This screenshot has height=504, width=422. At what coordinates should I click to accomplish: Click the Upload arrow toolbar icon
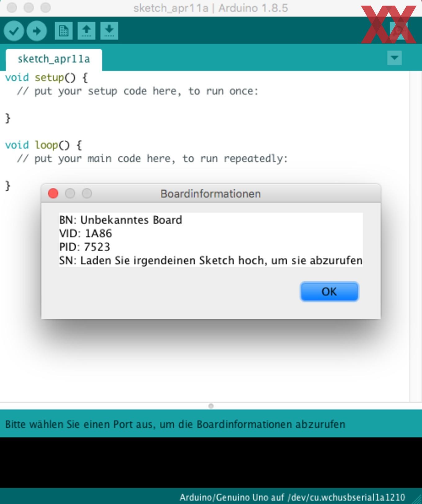click(37, 31)
